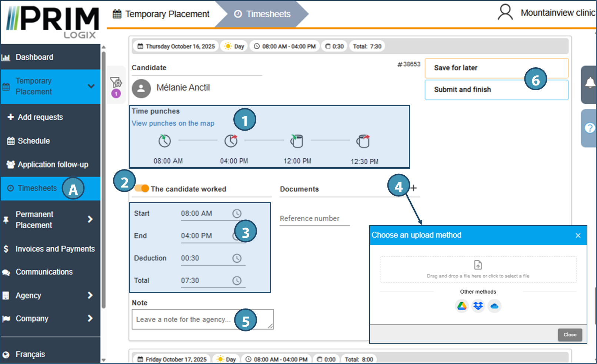Collapse the Temporary Placement menu chevron
Screen dimensions: 597x364
(x=91, y=86)
